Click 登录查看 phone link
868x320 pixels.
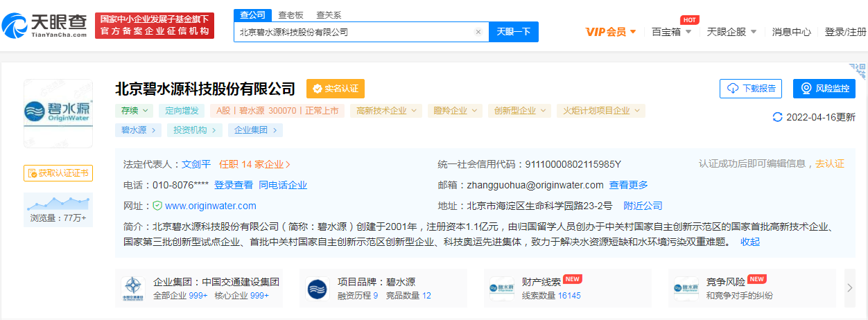[x=234, y=185]
